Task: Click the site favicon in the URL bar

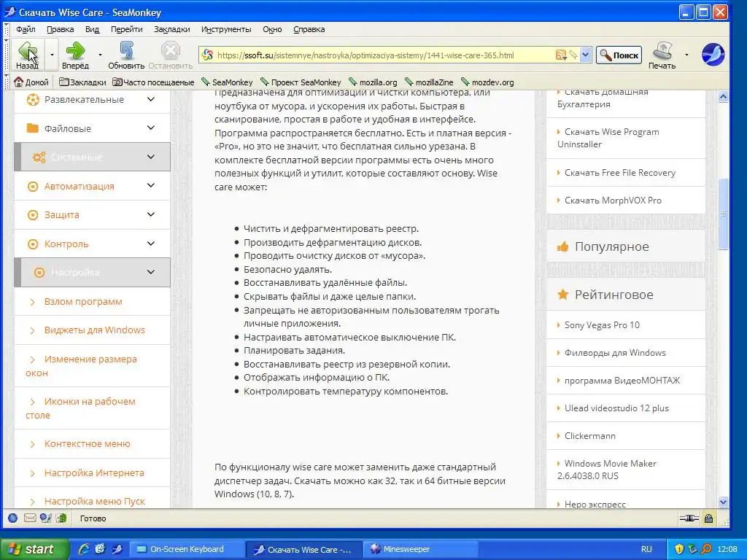Action: [x=207, y=55]
